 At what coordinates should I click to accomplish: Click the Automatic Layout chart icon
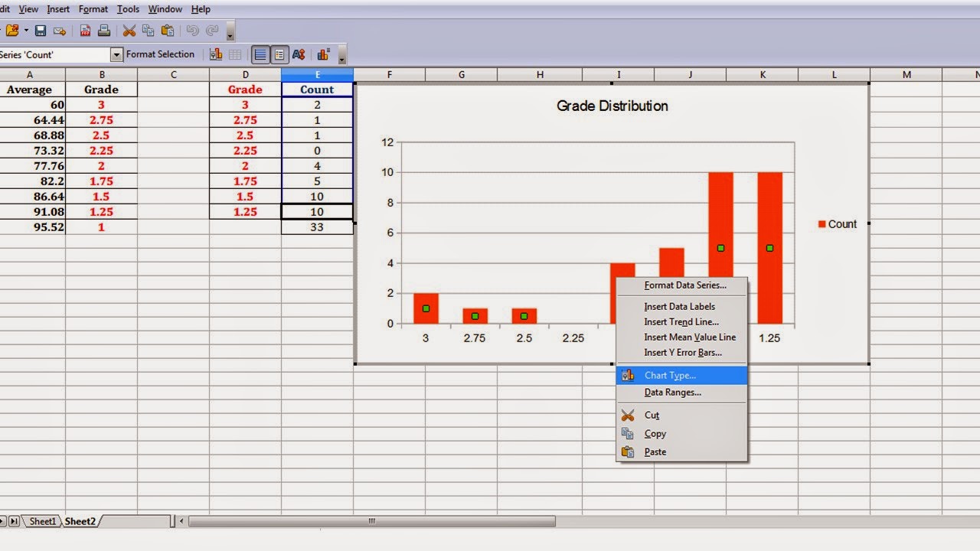[322, 54]
